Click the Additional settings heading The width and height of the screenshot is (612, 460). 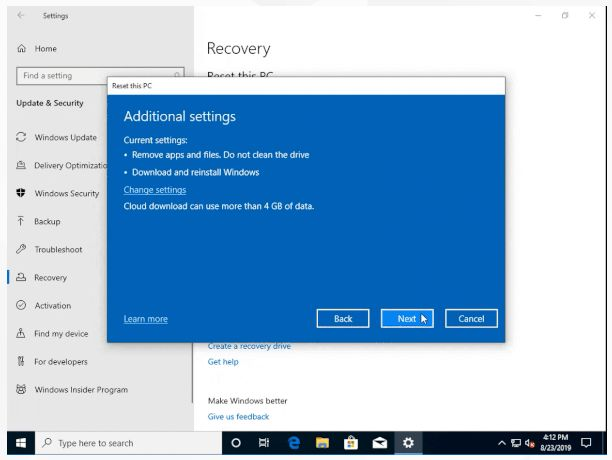[x=180, y=117]
